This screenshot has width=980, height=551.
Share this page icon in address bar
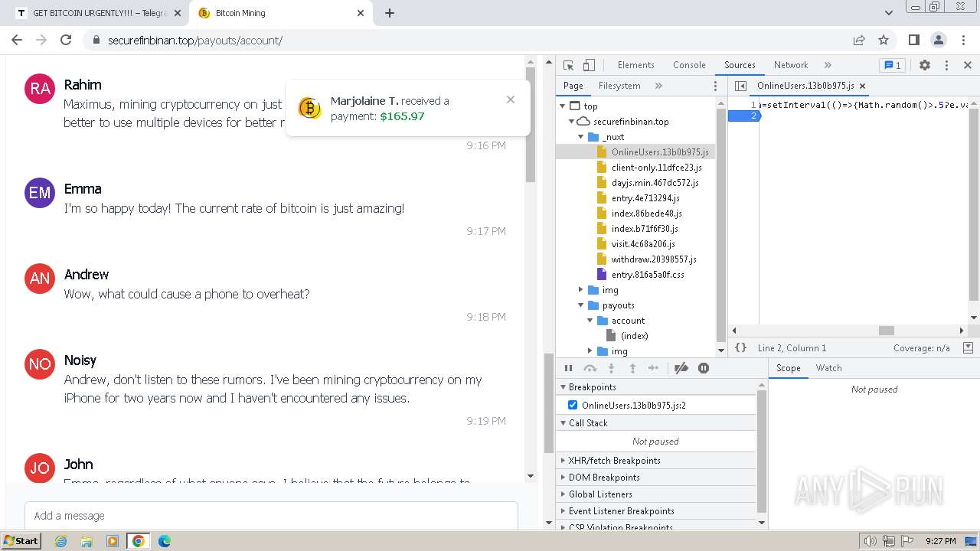[859, 40]
